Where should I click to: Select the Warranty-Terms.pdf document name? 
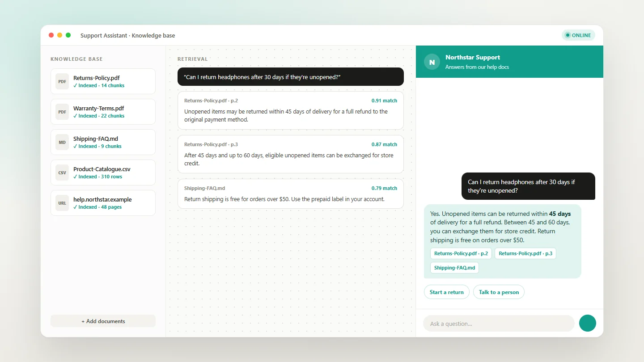click(99, 109)
